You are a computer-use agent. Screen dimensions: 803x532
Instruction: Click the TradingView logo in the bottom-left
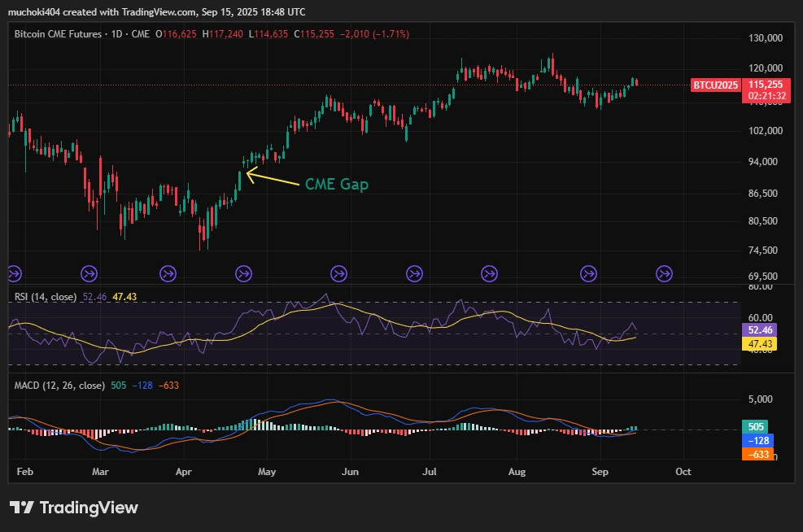74,508
